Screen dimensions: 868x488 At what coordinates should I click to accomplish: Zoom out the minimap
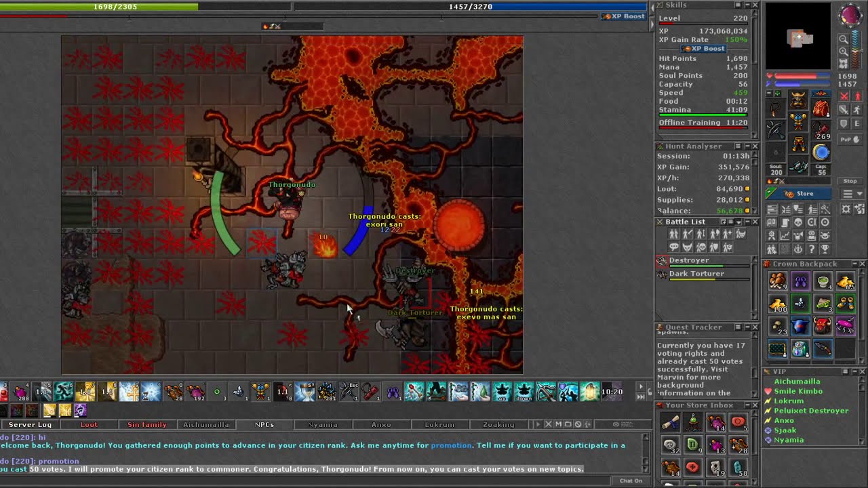844,39
